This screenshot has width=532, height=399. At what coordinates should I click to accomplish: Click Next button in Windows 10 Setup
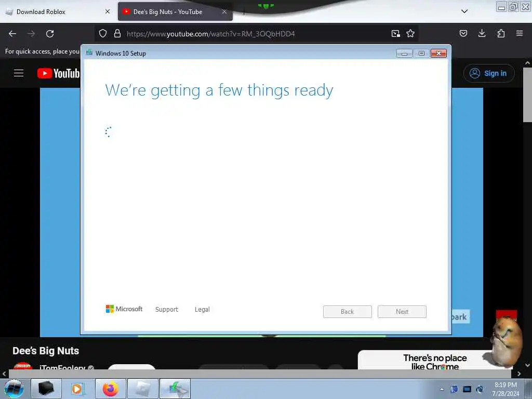point(402,312)
